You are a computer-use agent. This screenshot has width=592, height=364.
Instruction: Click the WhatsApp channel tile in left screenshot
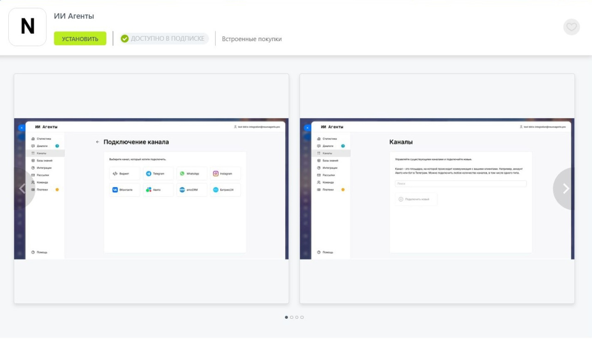[191, 174]
